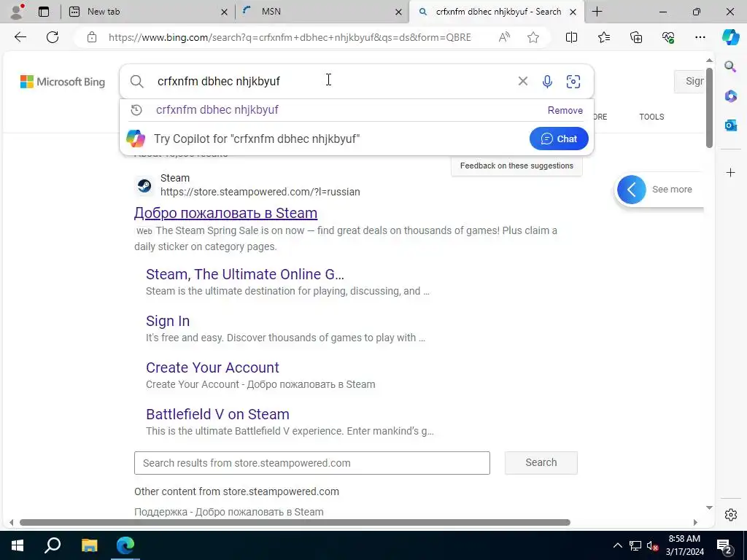Open the Create Your Account link

(212, 367)
